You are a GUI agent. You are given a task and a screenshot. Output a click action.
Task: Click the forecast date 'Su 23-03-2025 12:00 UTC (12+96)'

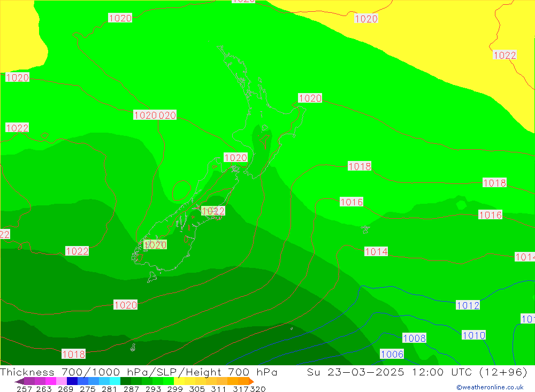[417, 372]
